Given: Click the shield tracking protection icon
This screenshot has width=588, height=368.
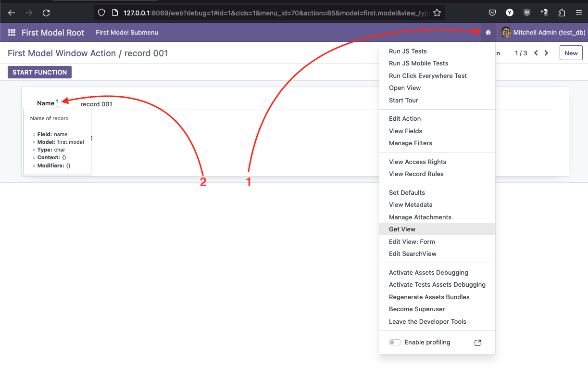Looking at the screenshot, I should [x=101, y=13].
